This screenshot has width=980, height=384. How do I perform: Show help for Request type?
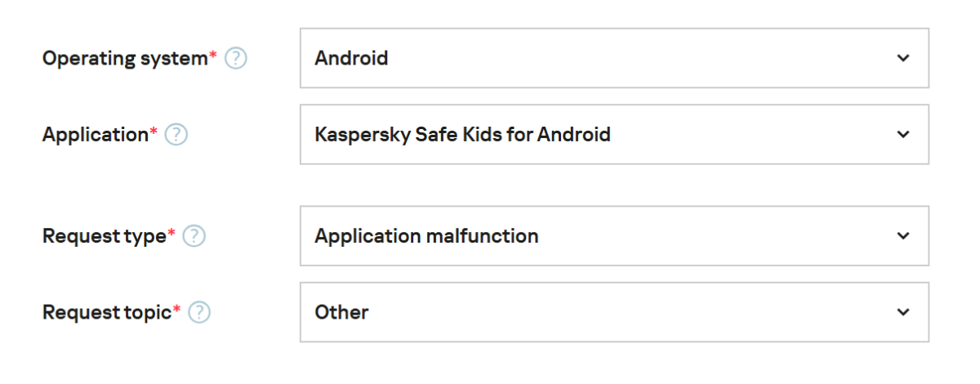click(194, 236)
